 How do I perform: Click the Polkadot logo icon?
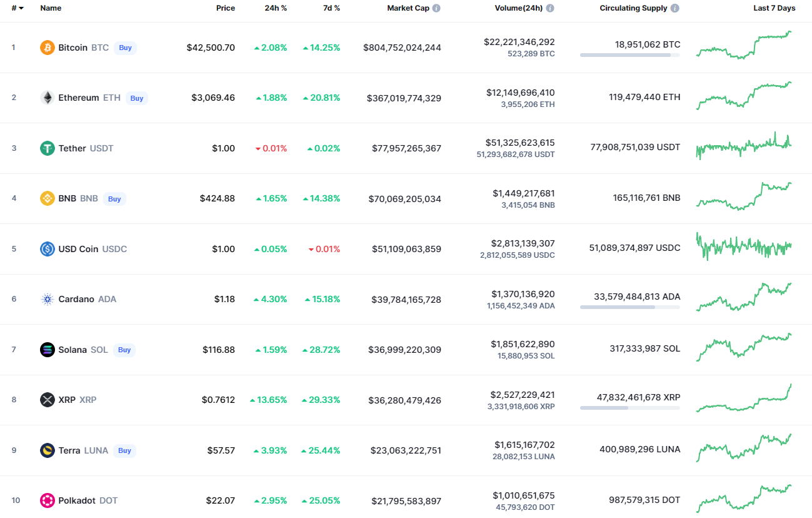click(48, 500)
